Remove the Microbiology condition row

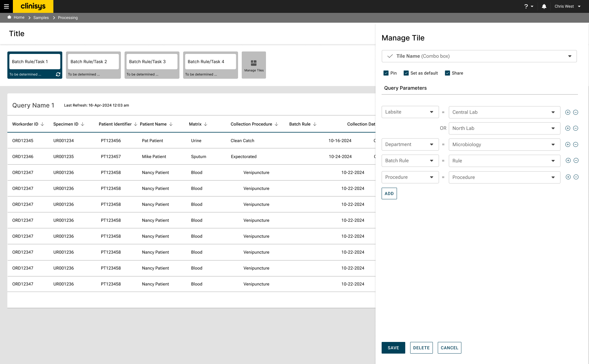click(x=576, y=145)
